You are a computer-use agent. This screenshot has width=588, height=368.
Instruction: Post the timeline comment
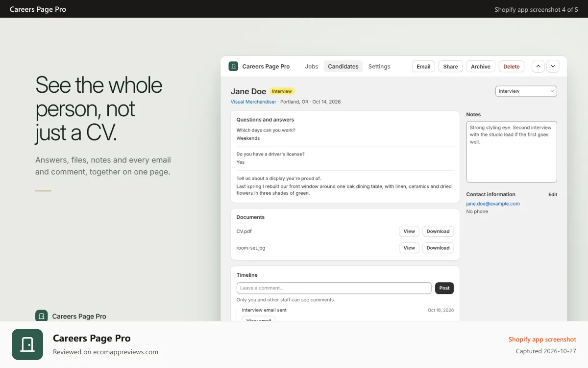[x=444, y=288]
